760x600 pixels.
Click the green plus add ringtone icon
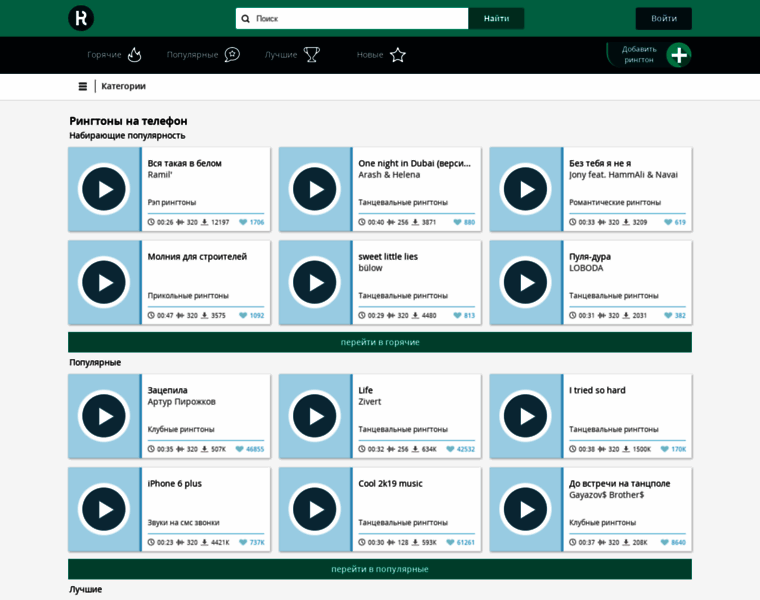click(x=679, y=55)
